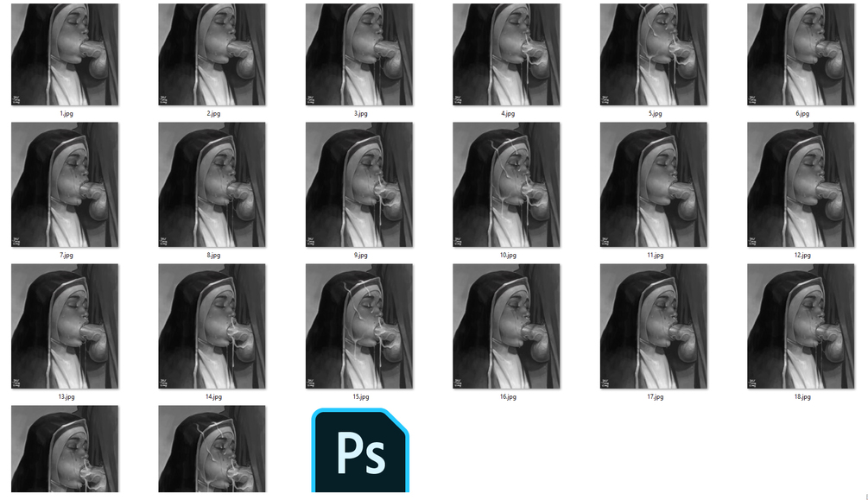This screenshot has width=868, height=500.
Task: Click the file name 16.jpg
Action: [508, 397]
